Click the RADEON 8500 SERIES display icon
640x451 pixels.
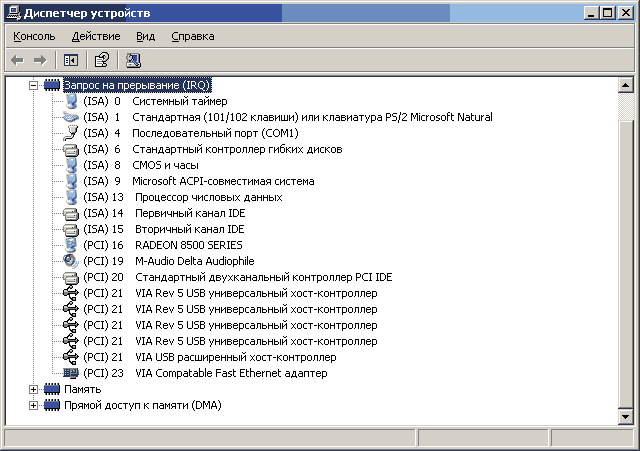pos(70,245)
